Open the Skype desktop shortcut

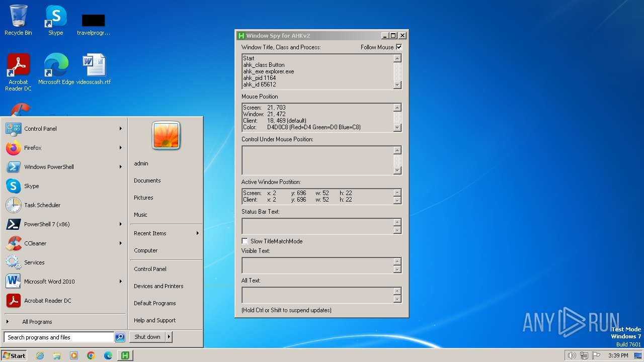55,20
